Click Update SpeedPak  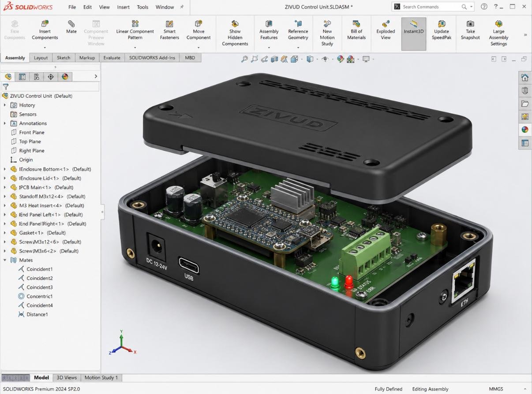[x=441, y=30]
